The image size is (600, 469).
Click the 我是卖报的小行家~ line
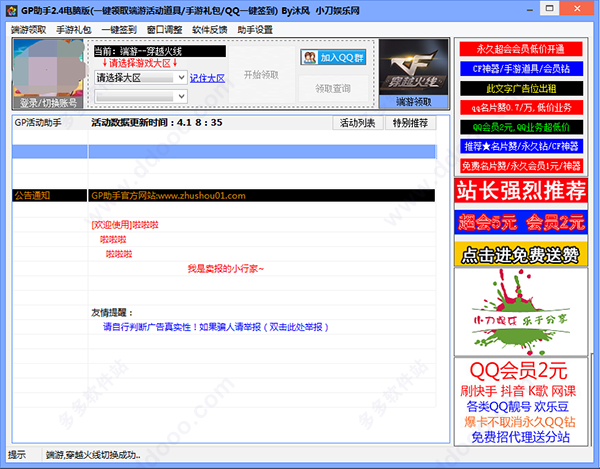pyautogui.click(x=226, y=269)
